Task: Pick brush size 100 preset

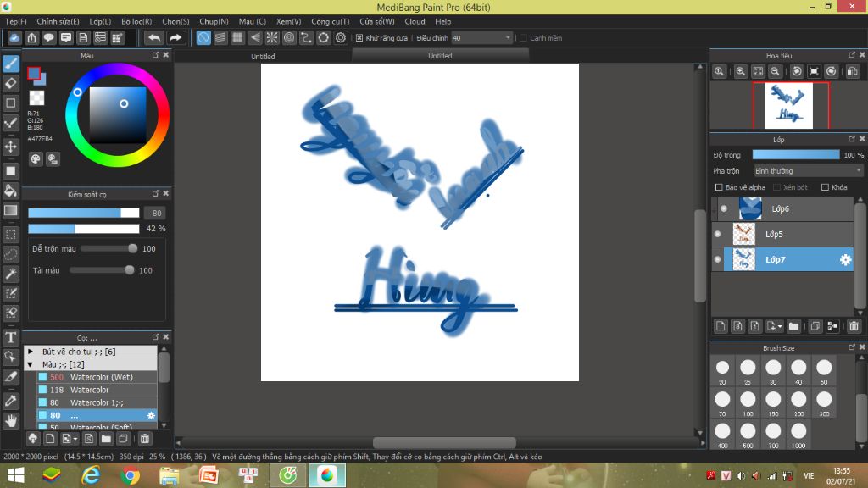Action: [x=748, y=404]
